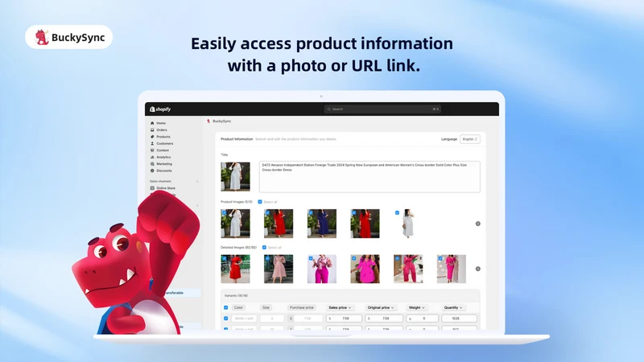Image resolution: width=644 pixels, height=362 pixels.
Task: Click the Online Store icon
Action: point(152,188)
